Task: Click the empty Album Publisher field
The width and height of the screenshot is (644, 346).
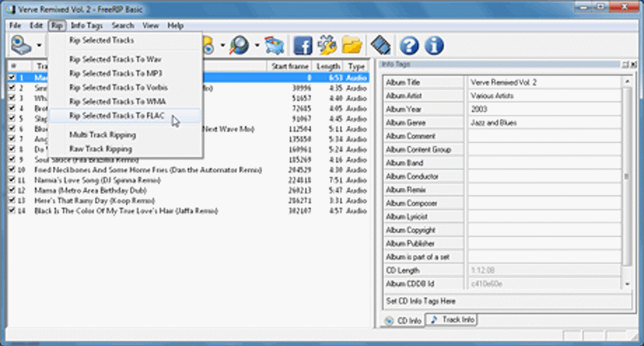Action: (x=545, y=243)
